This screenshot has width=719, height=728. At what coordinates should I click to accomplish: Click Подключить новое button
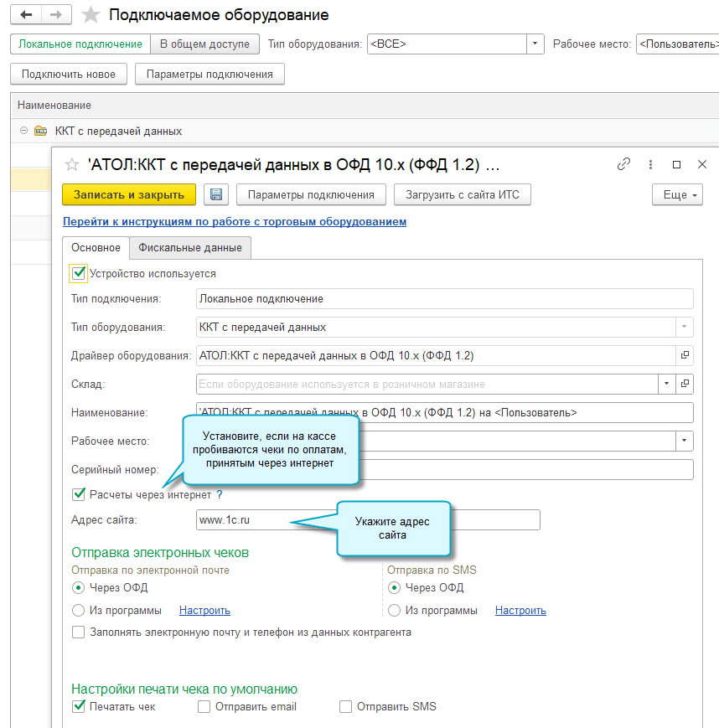tap(69, 75)
